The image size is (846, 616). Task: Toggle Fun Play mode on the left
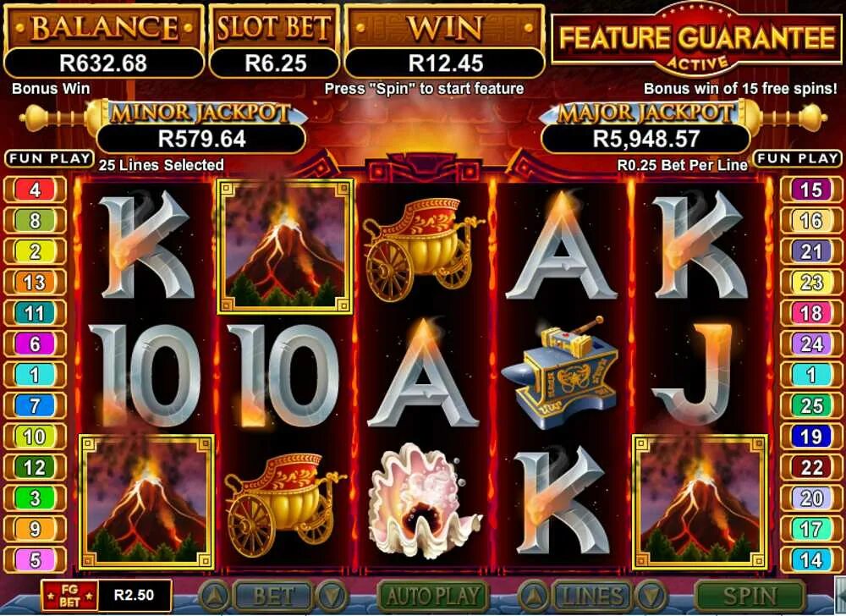[x=50, y=158]
